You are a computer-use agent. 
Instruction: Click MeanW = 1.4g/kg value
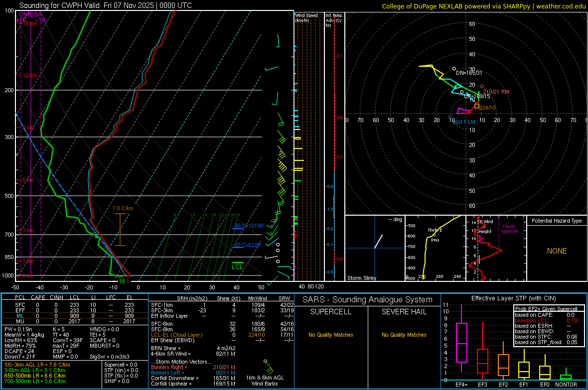(24, 335)
